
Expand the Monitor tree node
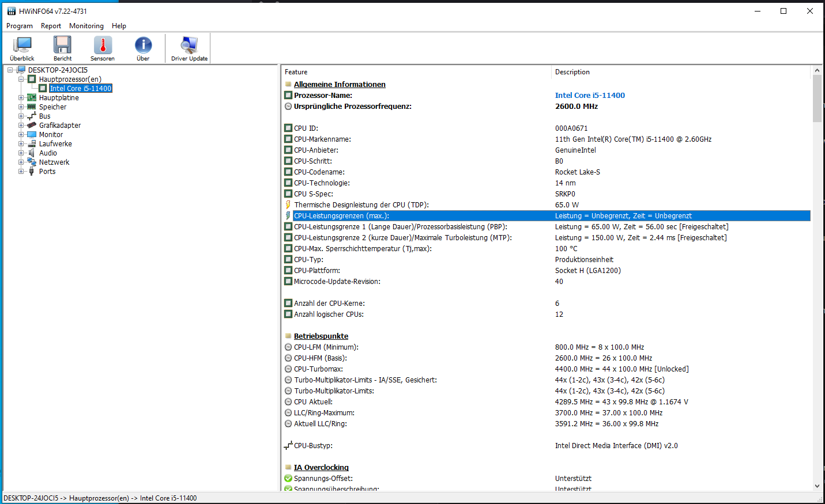coord(21,134)
